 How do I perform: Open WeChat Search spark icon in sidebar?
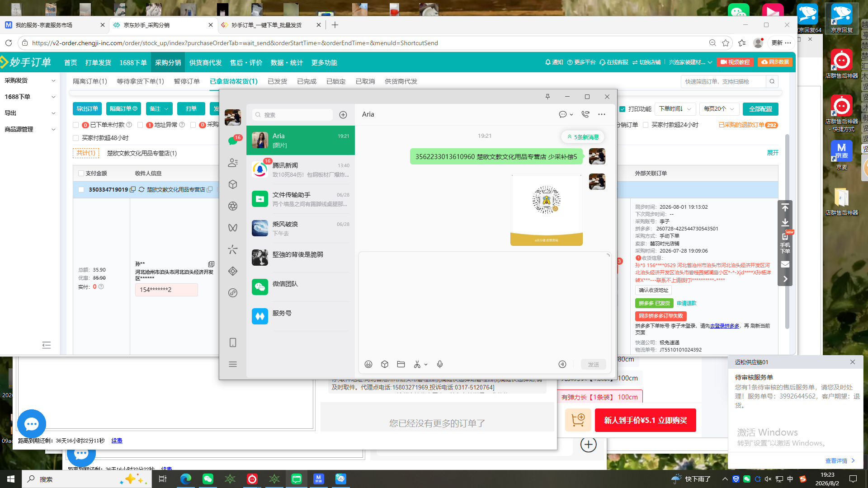(x=233, y=249)
